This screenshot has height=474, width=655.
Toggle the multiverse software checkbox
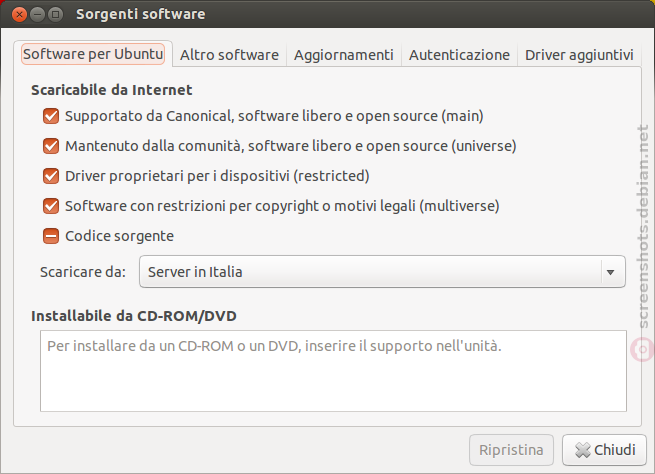tap(51, 206)
